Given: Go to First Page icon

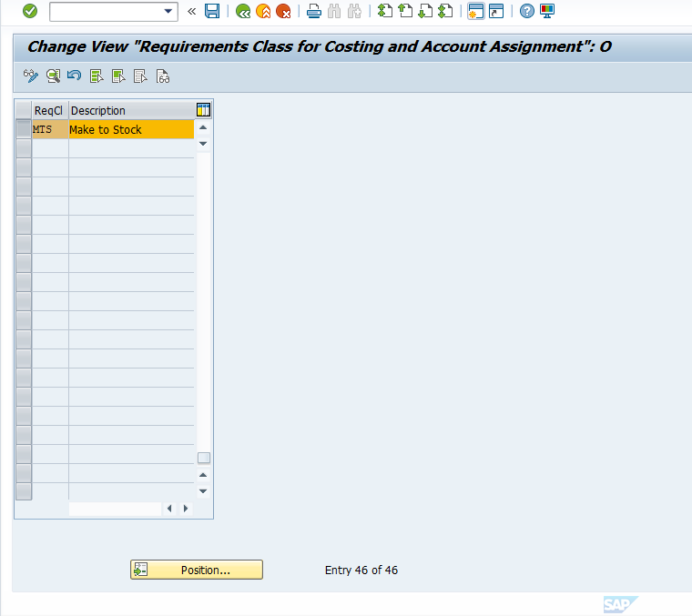Looking at the screenshot, I should pos(385,11).
